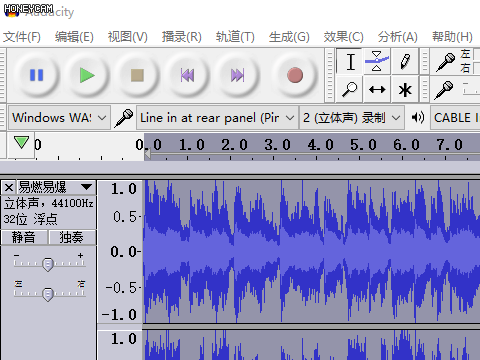Open the 轨道(T) menu
Screen dimensions: 480x360
click(235, 37)
